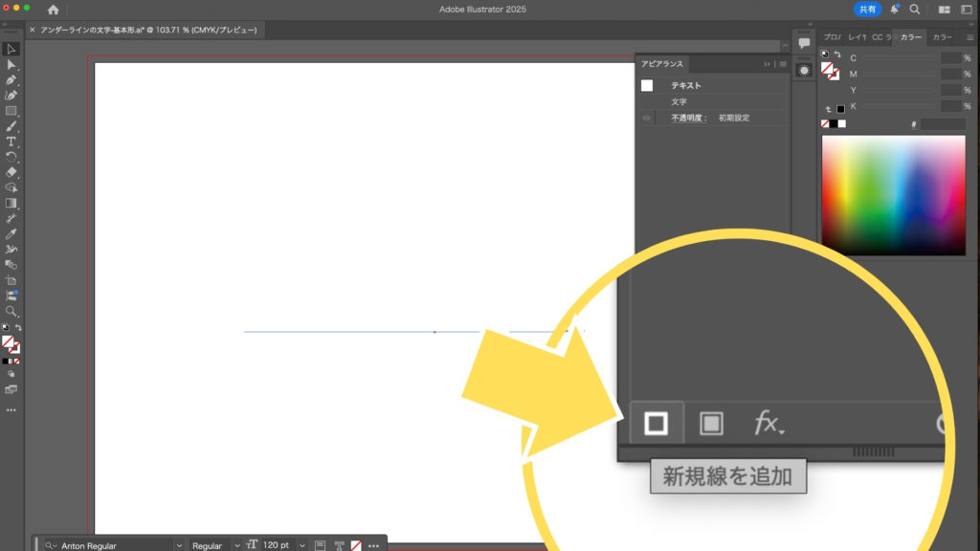The width and height of the screenshot is (980, 551).
Task: Swap fill and stroke in the Color panel
Action: (x=838, y=54)
